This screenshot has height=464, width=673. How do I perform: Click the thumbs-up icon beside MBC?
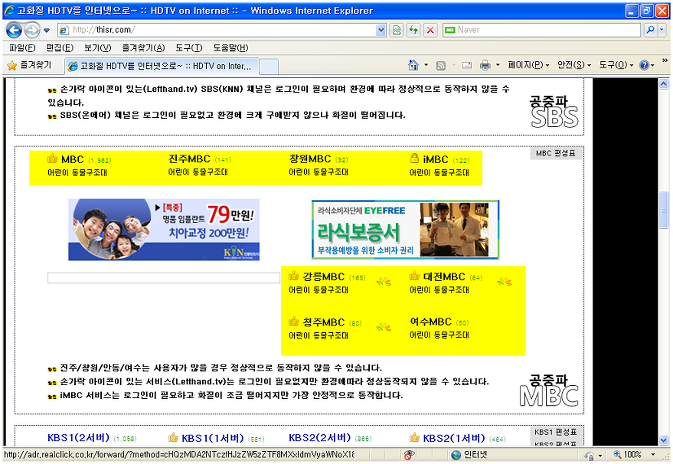tap(52, 159)
